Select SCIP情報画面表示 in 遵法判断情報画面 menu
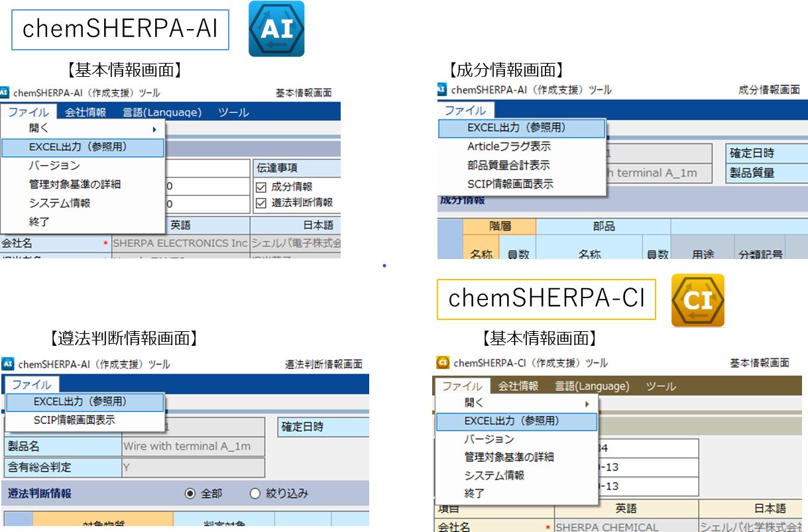 tap(85, 420)
